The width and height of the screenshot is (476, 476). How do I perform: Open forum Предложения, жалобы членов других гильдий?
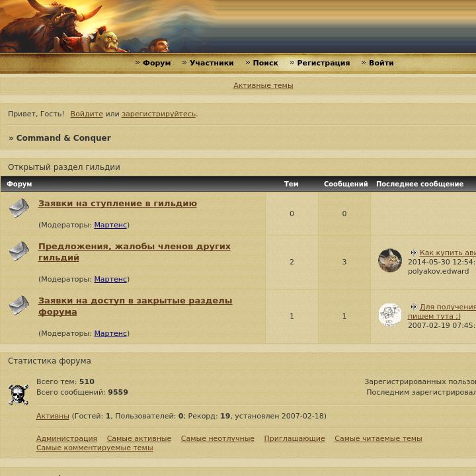point(134,252)
